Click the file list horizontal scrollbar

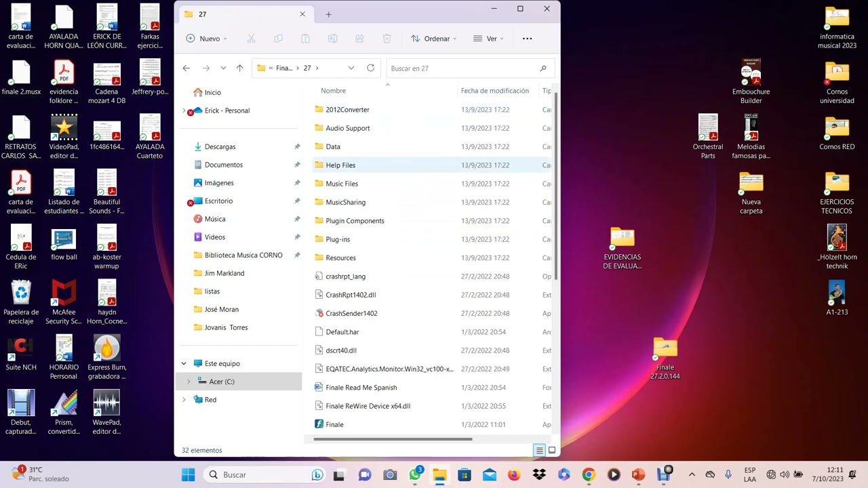pyautogui.click(x=393, y=439)
